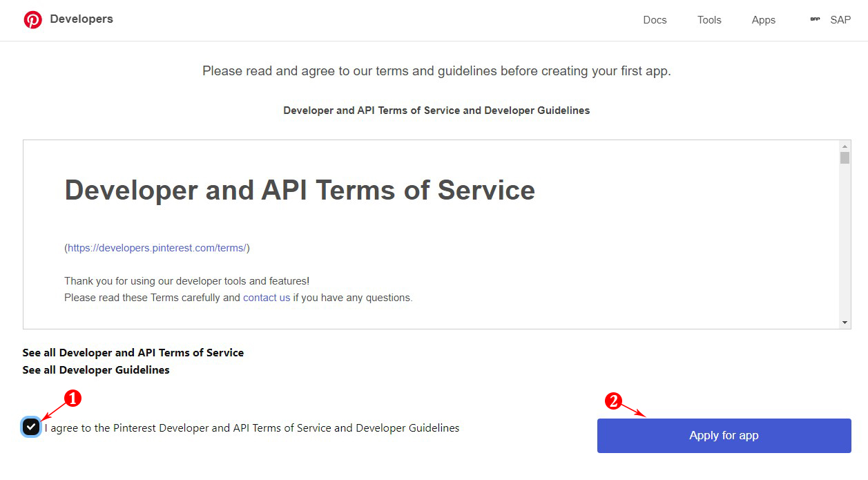Click the SAP account avatar icon
Viewport: 868px width, 480px height.
[x=815, y=19]
